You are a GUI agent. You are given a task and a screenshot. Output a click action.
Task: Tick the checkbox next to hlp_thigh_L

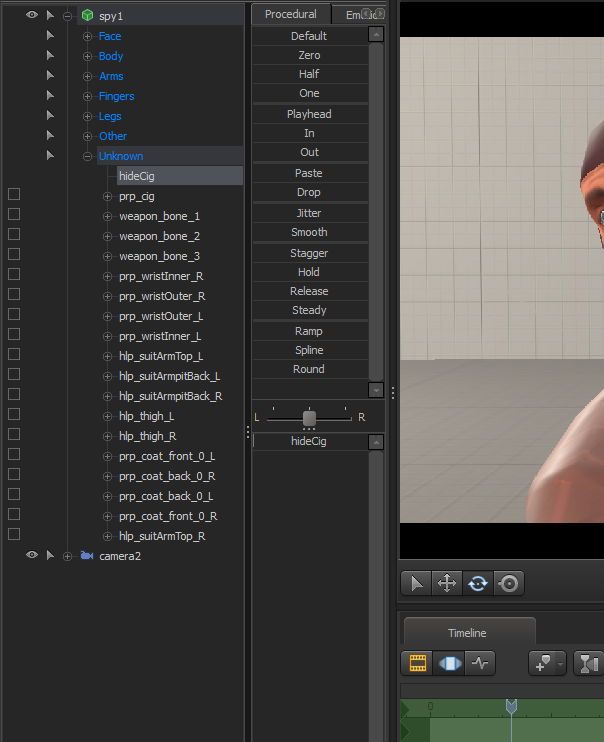(14, 414)
